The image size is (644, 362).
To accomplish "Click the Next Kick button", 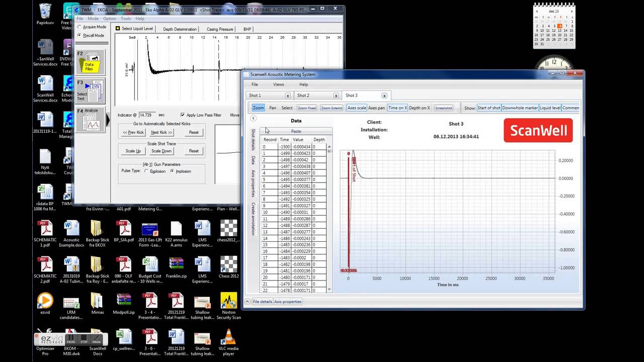I will tap(162, 132).
